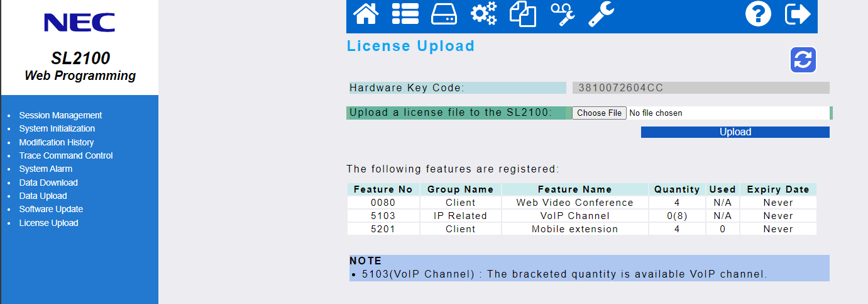Click the Upload button
The height and width of the screenshot is (304, 868).
click(x=735, y=132)
